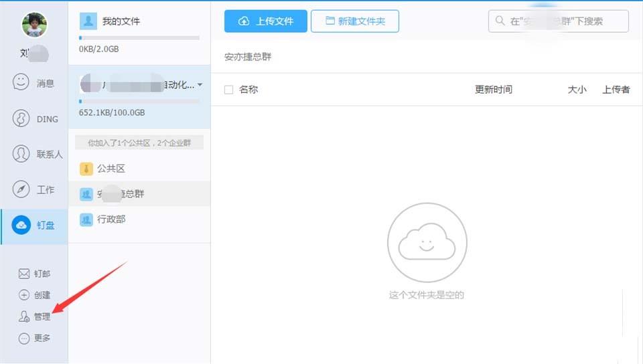Sort by the 名称 column header
643x364 pixels.
[248, 90]
